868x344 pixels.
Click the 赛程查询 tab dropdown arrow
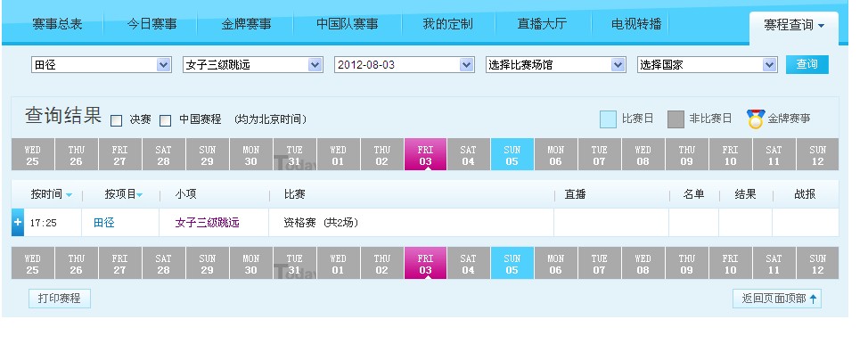tap(821, 26)
